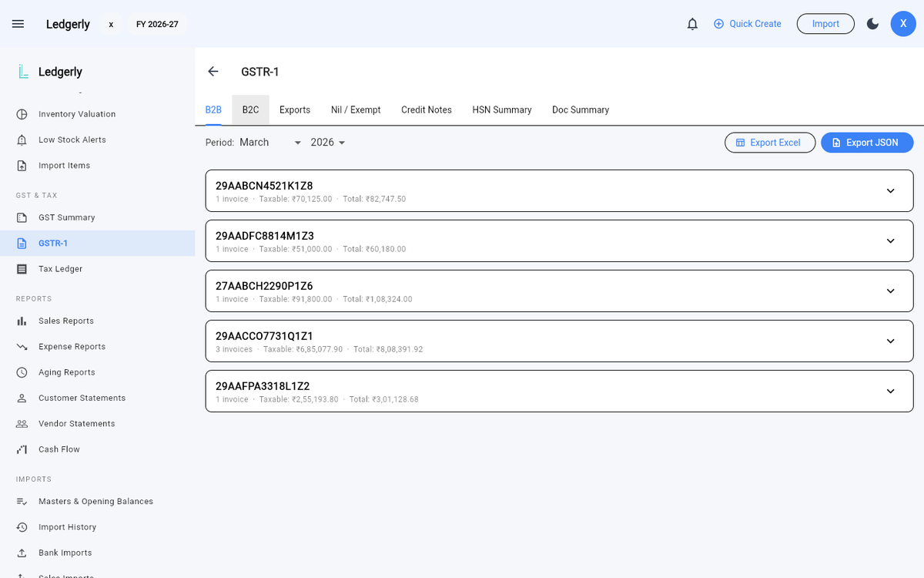Click the Ledgerly logo in sidebar
This screenshot has width=924, height=578.
click(23, 72)
